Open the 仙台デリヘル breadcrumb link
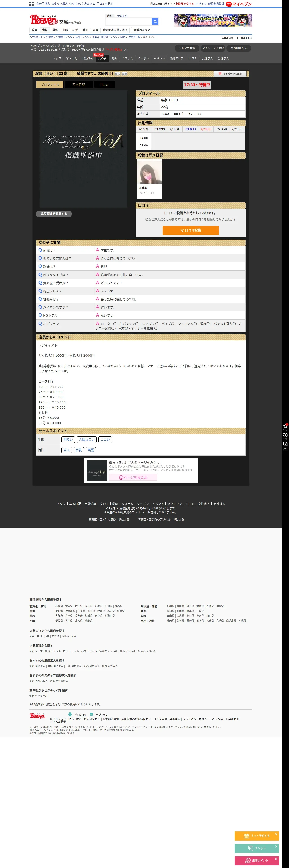This screenshot has width=289, height=868. (x=82, y=37)
